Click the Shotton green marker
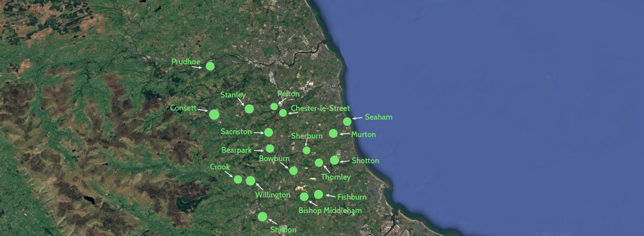The height and width of the screenshot is (236, 644). (x=335, y=160)
